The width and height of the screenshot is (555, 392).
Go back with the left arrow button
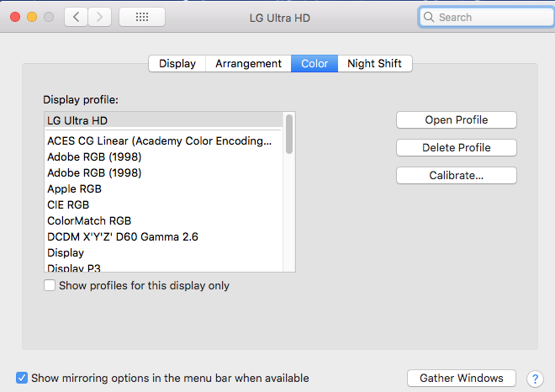76,17
